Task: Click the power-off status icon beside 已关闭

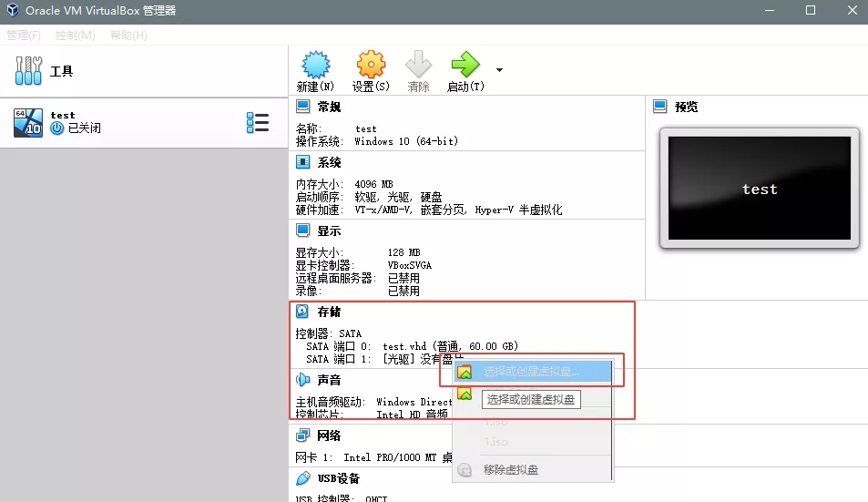Action: tap(57, 128)
